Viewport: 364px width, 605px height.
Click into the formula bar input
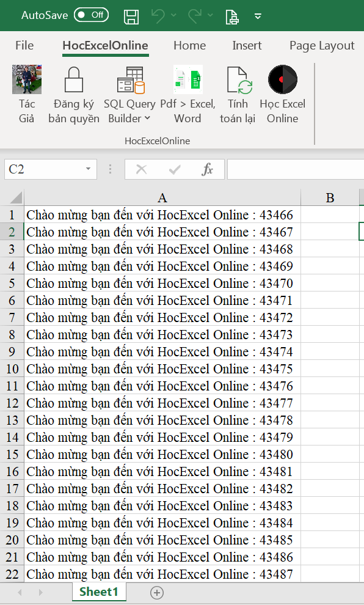pyautogui.click(x=296, y=169)
